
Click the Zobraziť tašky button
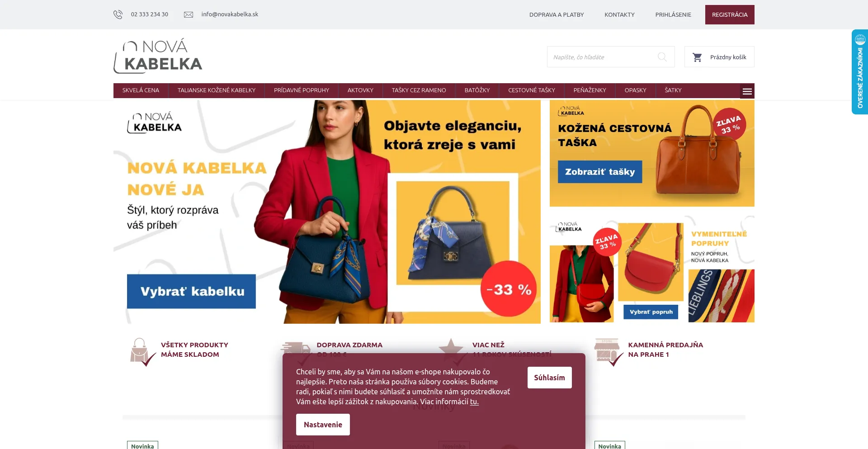tap(600, 172)
